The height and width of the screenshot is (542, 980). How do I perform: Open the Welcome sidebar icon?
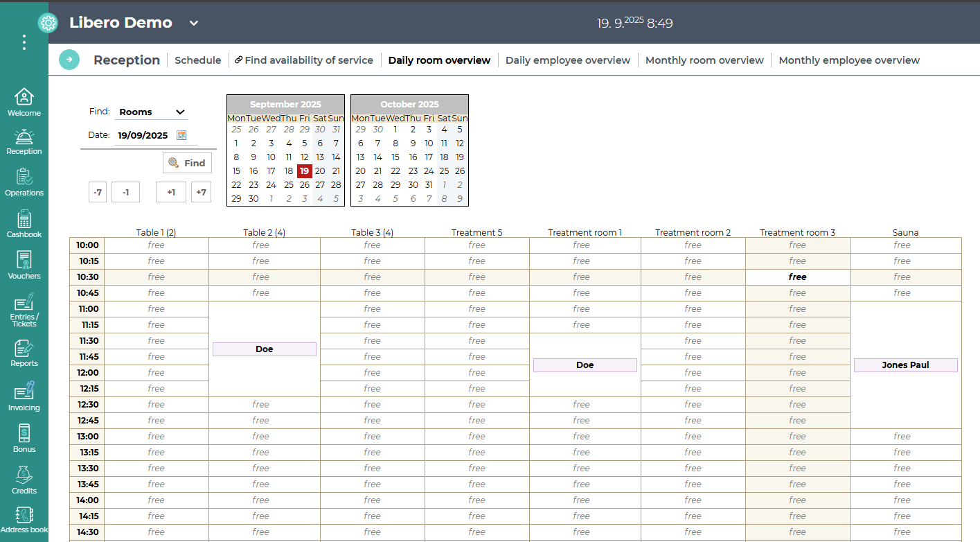pyautogui.click(x=24, y=98)
